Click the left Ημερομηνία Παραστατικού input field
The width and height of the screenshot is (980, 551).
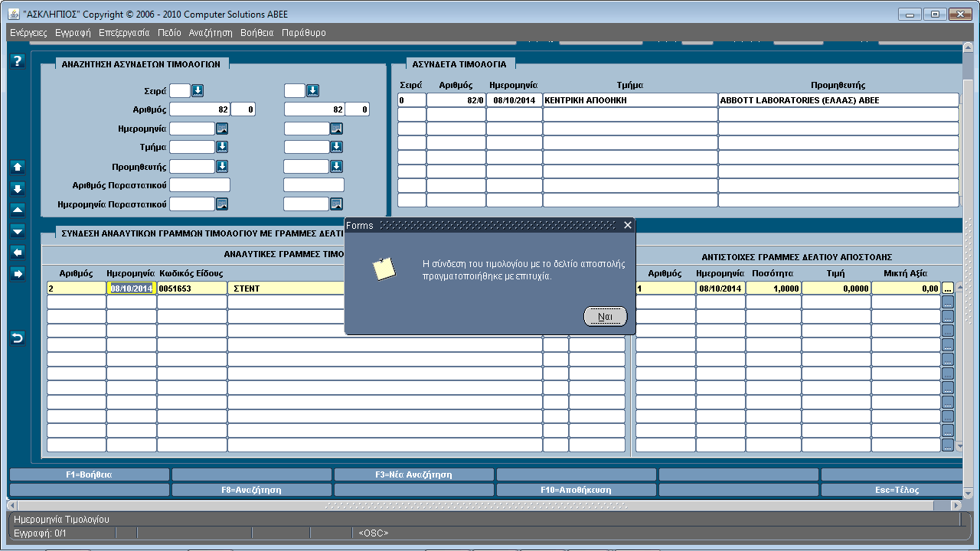click(x=192, y=204)
